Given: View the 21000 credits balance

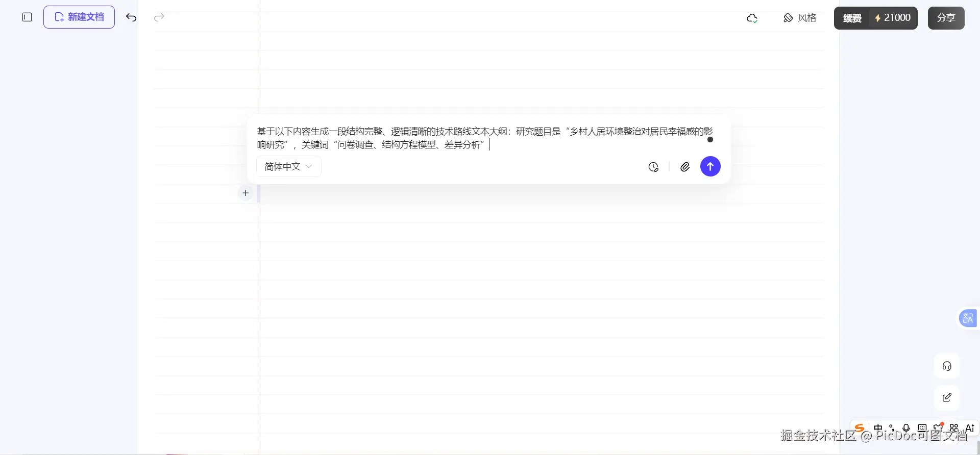Looking at the screenshot, I should coord(893,18).
